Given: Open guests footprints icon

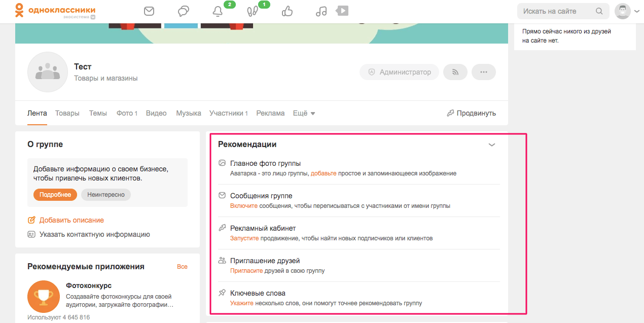Looking at the screenshot, I should [252, 11].
